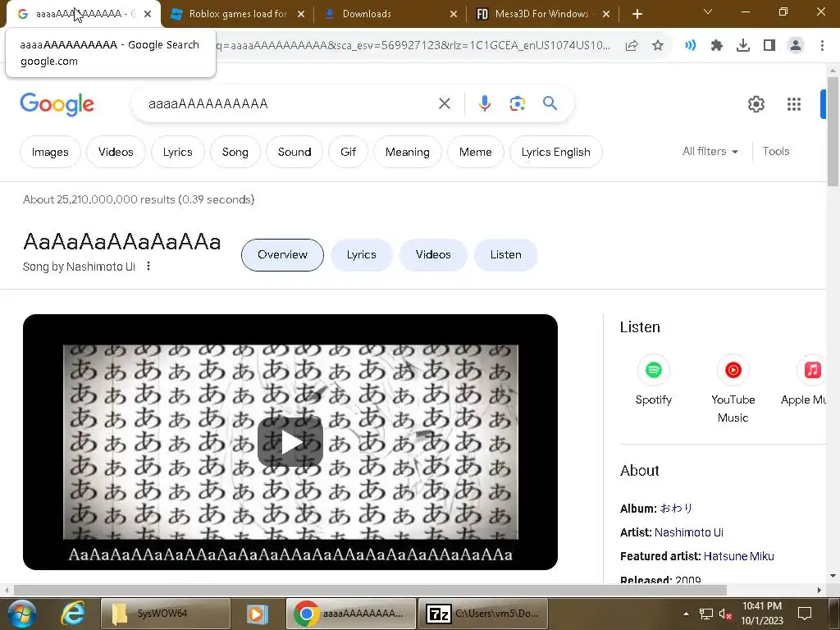Filter results by Song chip

[235, 152]
